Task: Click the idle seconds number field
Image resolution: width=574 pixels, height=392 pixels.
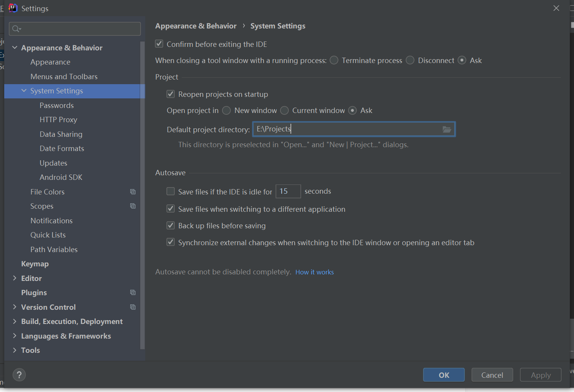Action: (288, 191)
